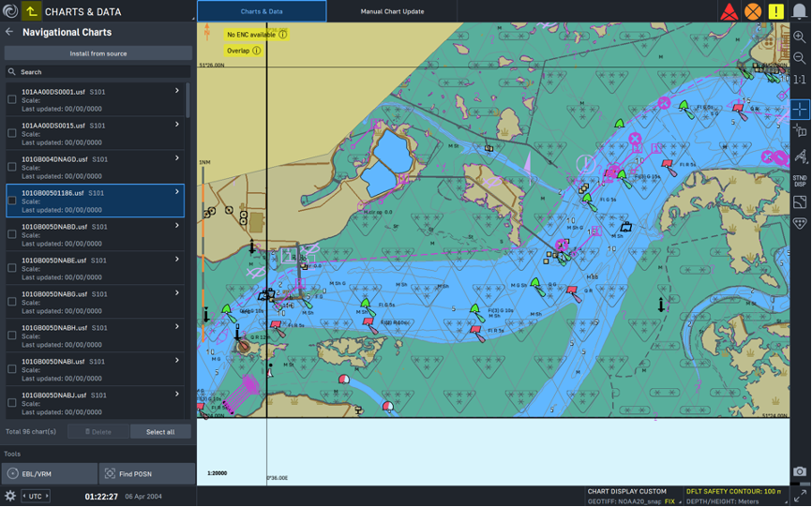Expand details of 101GB005DNABD.usf chevron
This screenshot has width=812, height=507.
coord(177,225)
